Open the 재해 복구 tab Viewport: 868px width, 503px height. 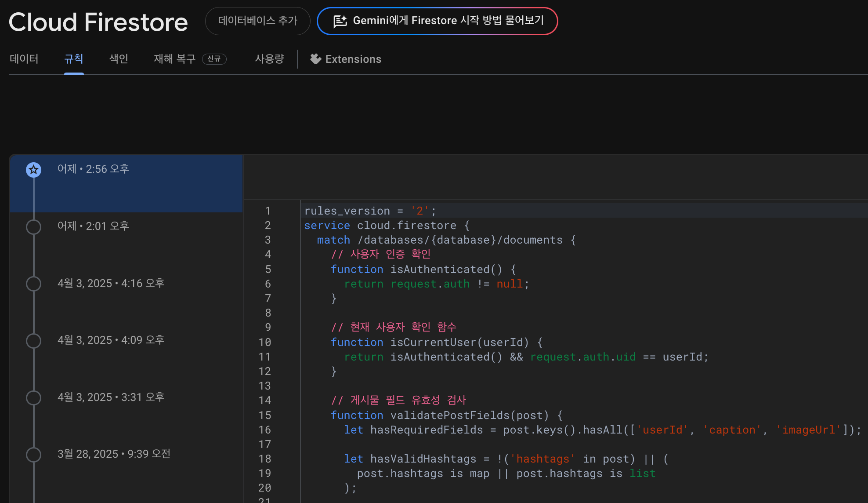(174, 59)
